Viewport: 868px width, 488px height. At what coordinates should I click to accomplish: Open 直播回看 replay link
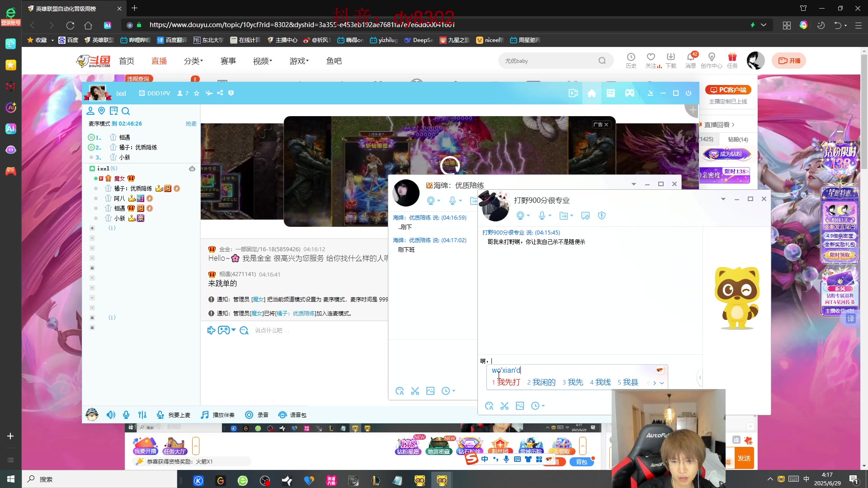[x=719, y=125]
